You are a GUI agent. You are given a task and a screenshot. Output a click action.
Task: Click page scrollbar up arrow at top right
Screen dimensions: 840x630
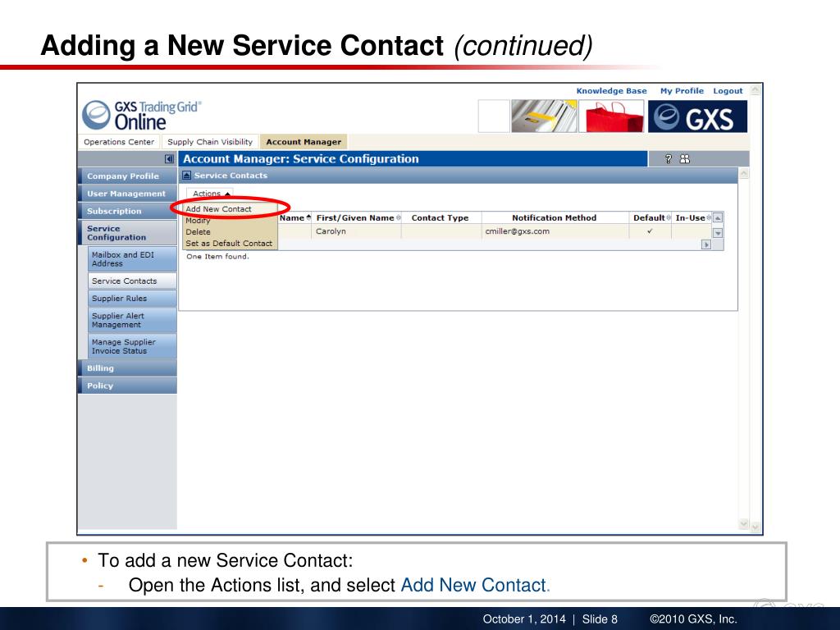(756, 90)
